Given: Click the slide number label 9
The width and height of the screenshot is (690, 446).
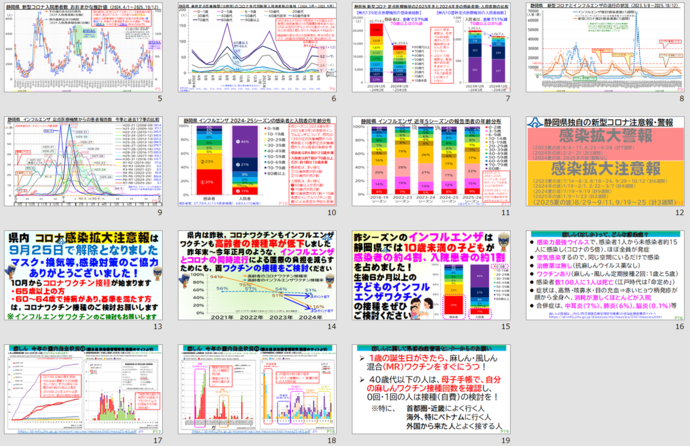Looking at the screenshot, I should [x=160, y=212].
